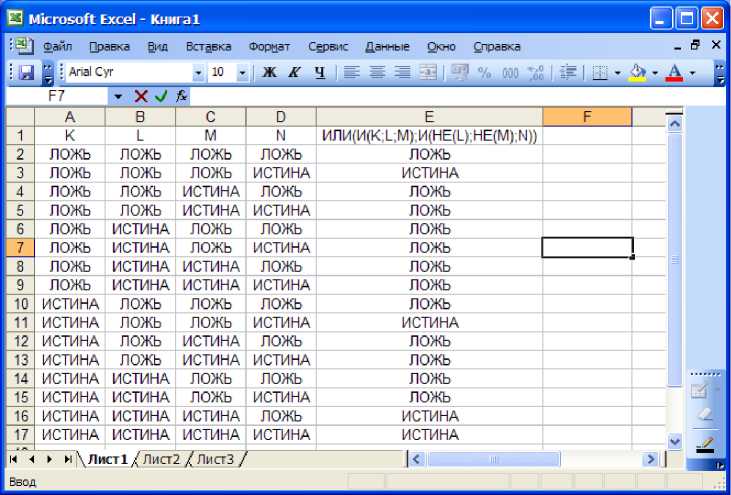Center align cell text

(x=377, y=72)
